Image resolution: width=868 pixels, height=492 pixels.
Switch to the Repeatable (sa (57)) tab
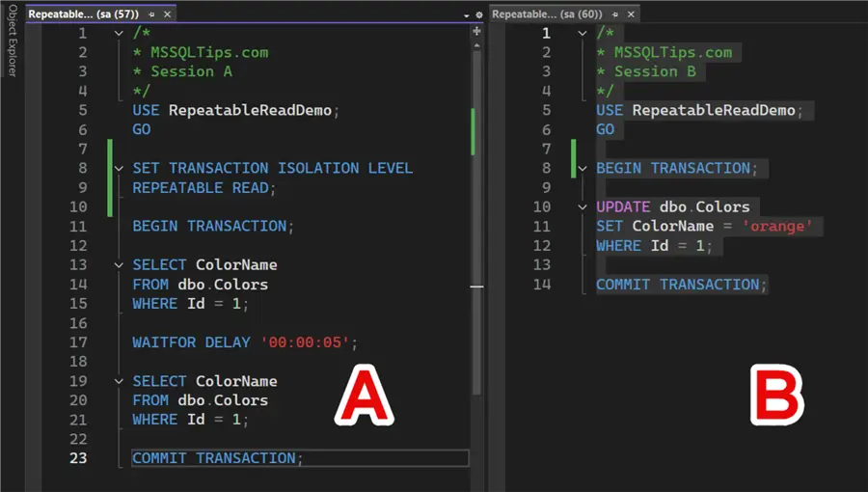point(83,14)
